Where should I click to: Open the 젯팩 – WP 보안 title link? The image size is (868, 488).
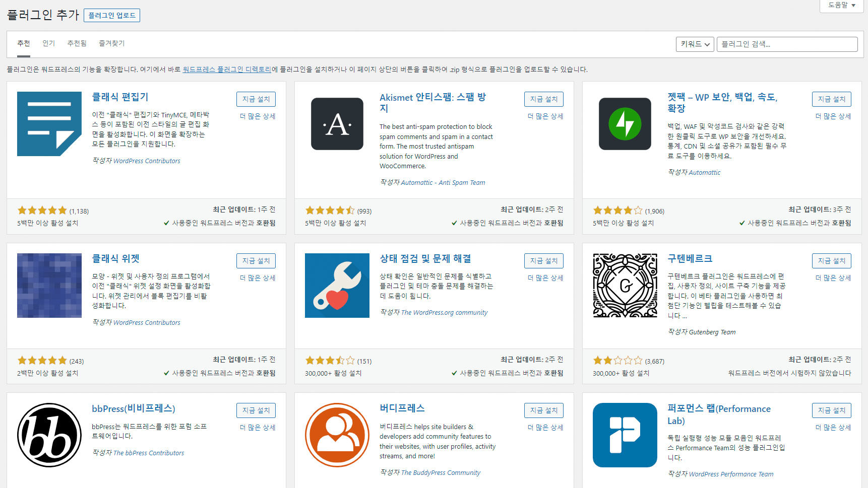722,103
